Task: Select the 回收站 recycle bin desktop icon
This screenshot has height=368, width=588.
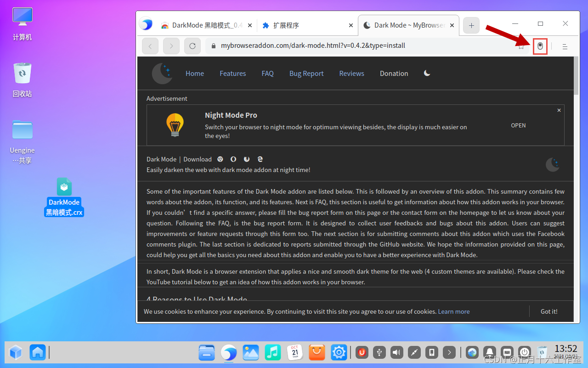Action: (x=23, y=80)
